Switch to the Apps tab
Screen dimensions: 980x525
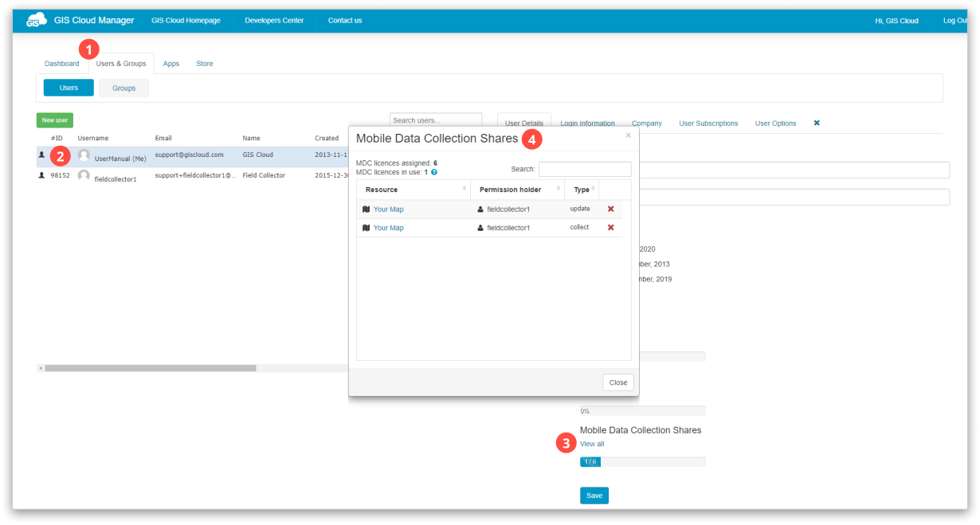[171, 64]
